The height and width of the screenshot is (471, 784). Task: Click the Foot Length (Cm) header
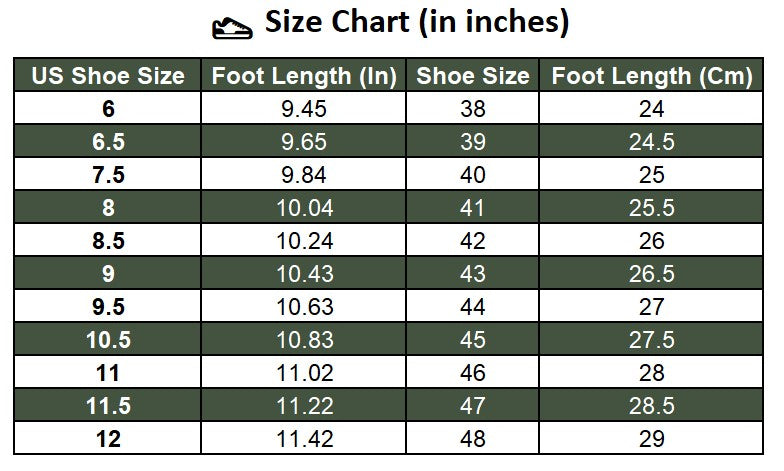tap(651, 76)
